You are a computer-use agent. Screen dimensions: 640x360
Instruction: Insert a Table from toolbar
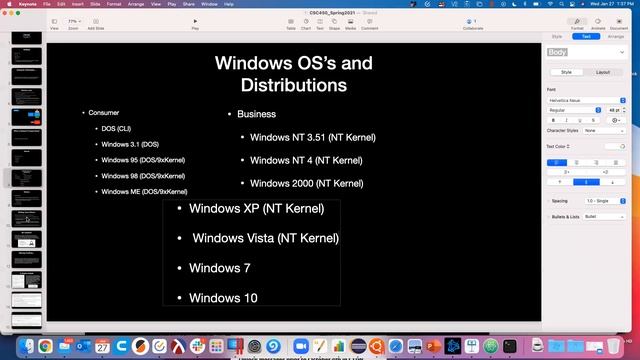(x=291, y=24)
